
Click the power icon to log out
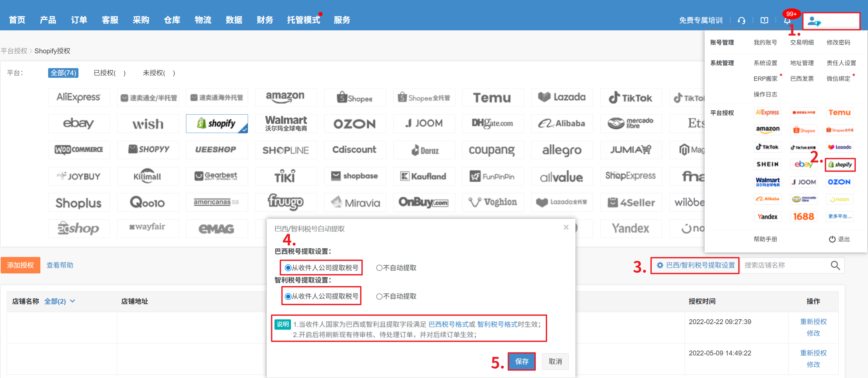(x=832, y=239)
